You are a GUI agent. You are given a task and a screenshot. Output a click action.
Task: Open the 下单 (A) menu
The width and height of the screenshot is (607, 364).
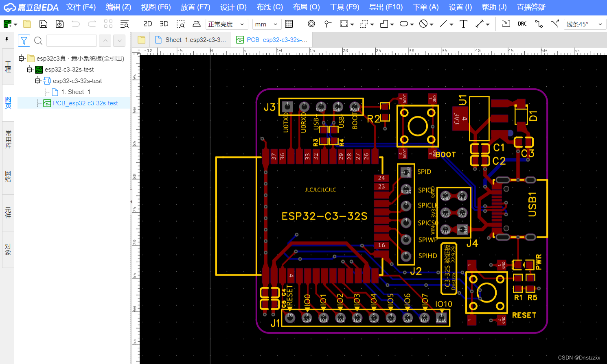point(426,7)
